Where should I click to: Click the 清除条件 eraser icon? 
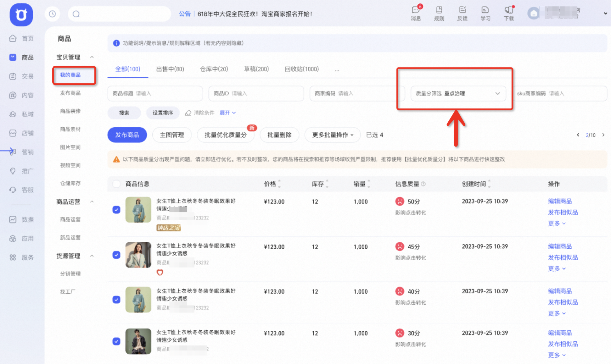tap(188, 113)
